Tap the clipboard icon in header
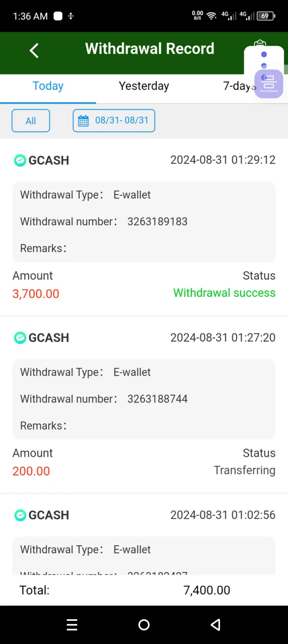Viewport: 288px width, 644px height. pos(260,44)
